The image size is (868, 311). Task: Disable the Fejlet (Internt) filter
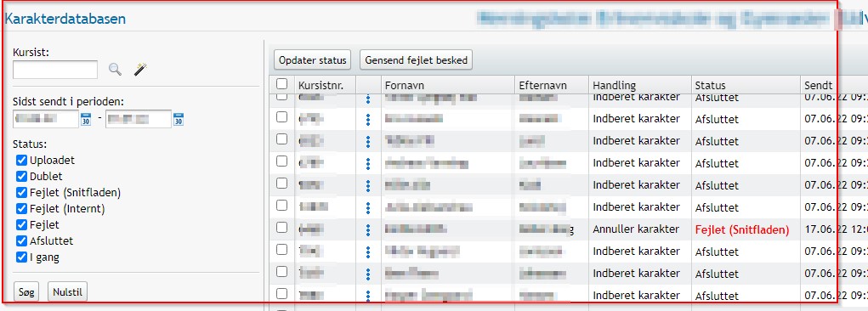click(x=21, y=209)
